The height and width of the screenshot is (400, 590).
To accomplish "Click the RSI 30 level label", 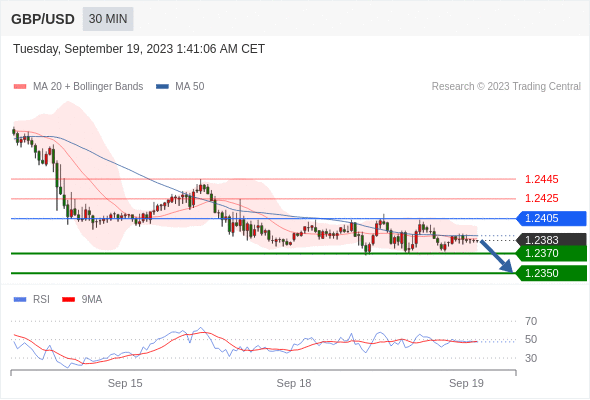I will [531, 358].
